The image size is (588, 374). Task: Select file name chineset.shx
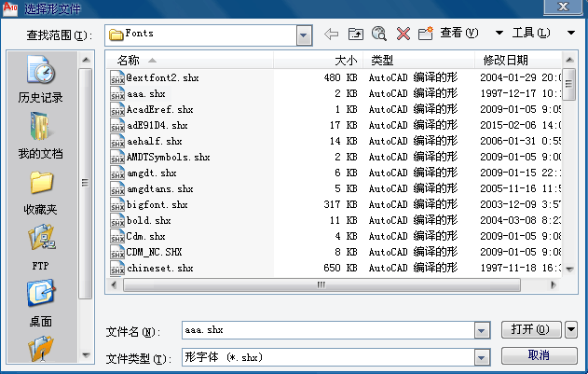[x=159, y=268]
